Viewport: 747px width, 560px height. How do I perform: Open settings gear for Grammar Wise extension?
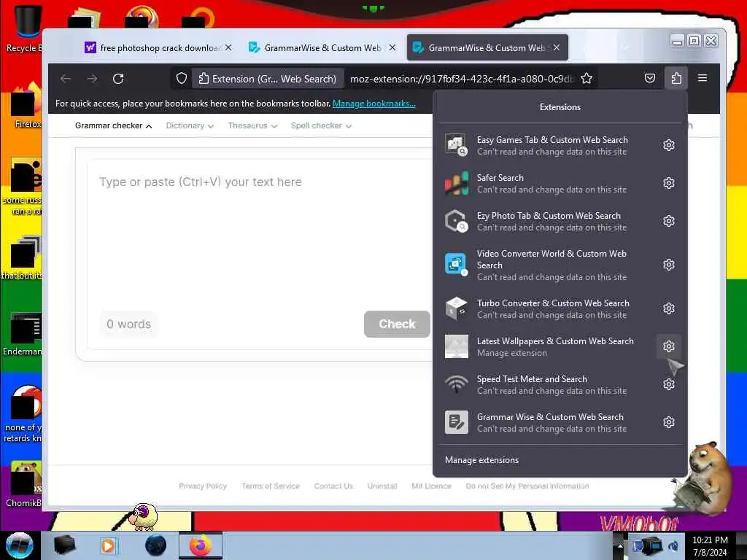(x=669, y=422)
